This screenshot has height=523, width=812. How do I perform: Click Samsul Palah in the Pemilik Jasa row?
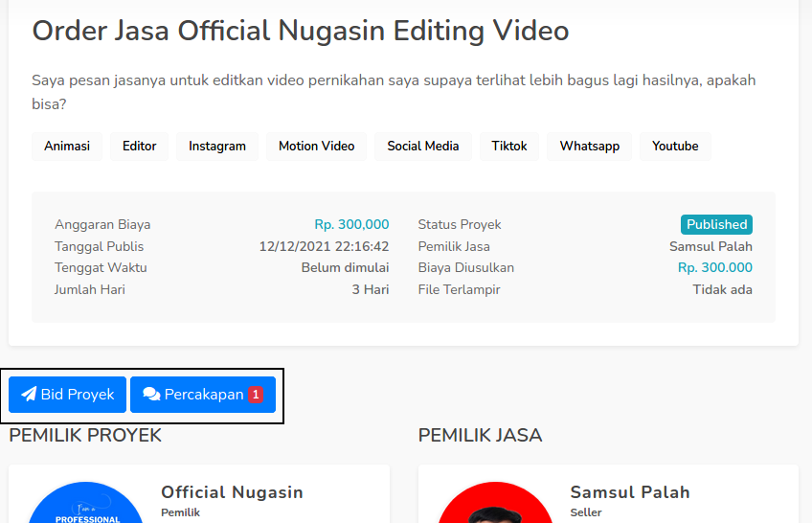point(710,246)
